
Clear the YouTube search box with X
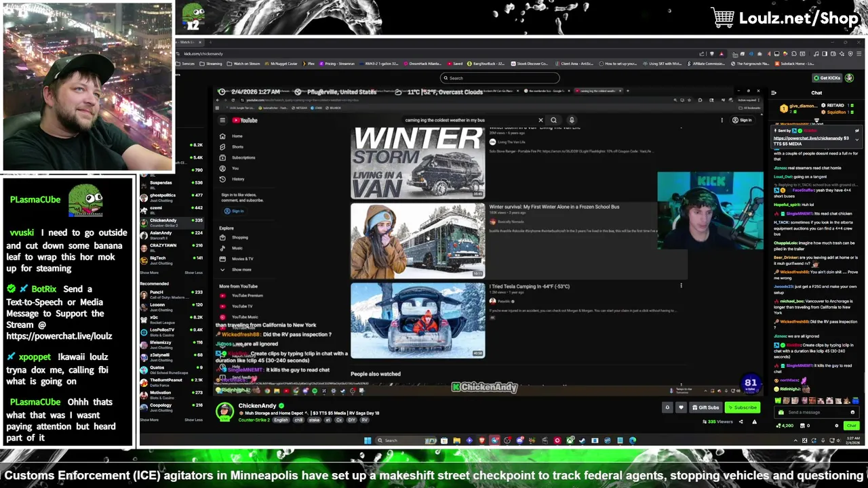[540, 121]
